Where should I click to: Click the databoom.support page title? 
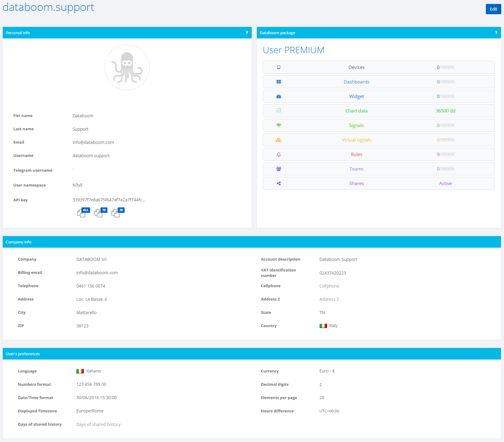click(x=48, y=7)
